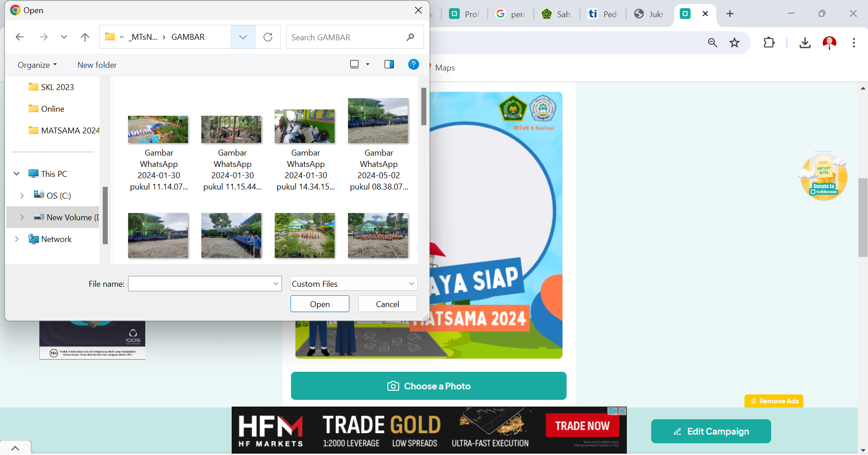Click the file list vertical scrollbar
Viewport: 868px width, 455px height.
pyautogui.click(x=424, y=107)
